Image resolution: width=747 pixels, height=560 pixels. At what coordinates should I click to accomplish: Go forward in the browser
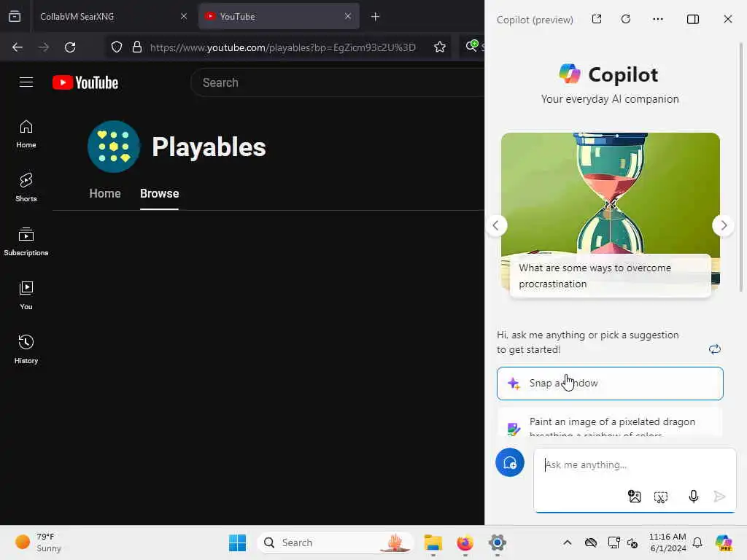coord(44,47)
